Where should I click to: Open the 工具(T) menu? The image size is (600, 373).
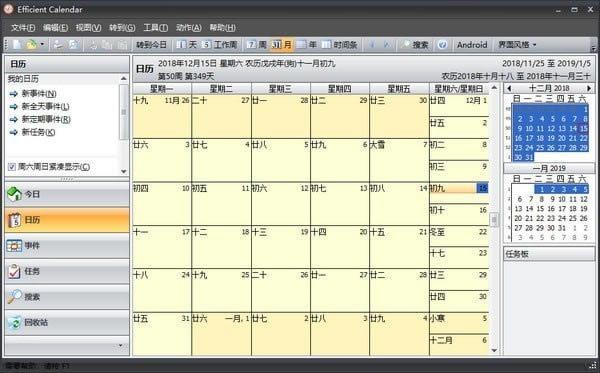(x=155, y=28)
